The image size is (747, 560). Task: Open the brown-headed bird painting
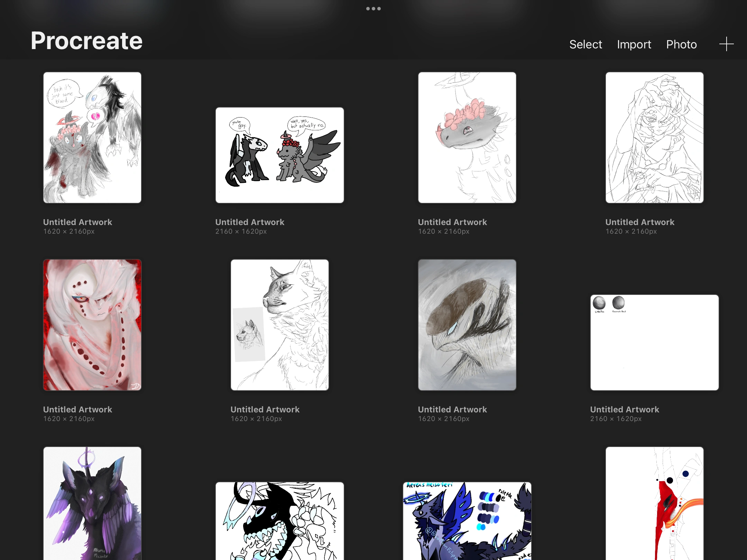tap(467, 325)
